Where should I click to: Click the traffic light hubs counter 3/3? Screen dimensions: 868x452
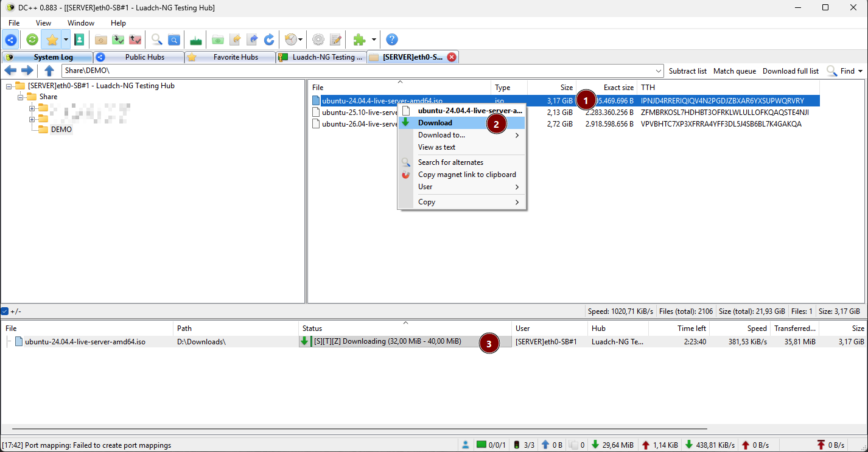click(524, 445)
